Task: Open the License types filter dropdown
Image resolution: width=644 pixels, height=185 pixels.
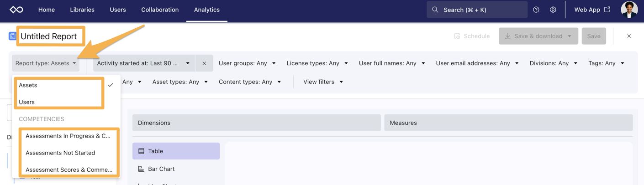Action: (317, 63)
